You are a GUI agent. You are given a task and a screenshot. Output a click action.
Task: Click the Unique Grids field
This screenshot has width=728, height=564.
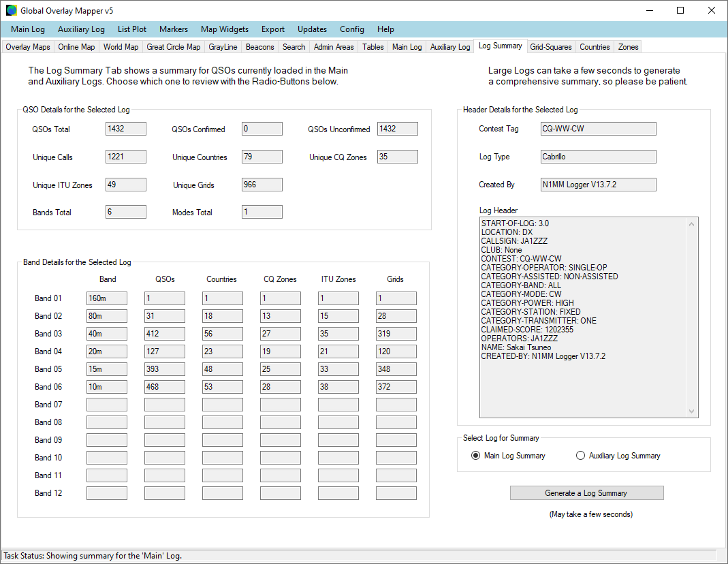[x=262, y=185]
